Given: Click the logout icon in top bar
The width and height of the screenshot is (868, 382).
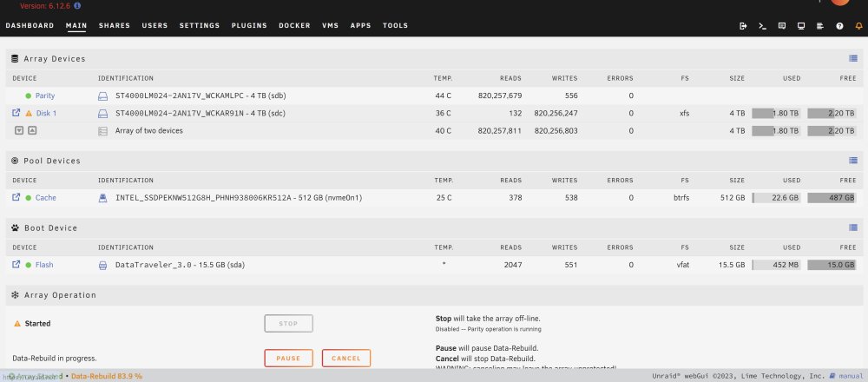Looking at the screenshot, I should click(743, 25).
